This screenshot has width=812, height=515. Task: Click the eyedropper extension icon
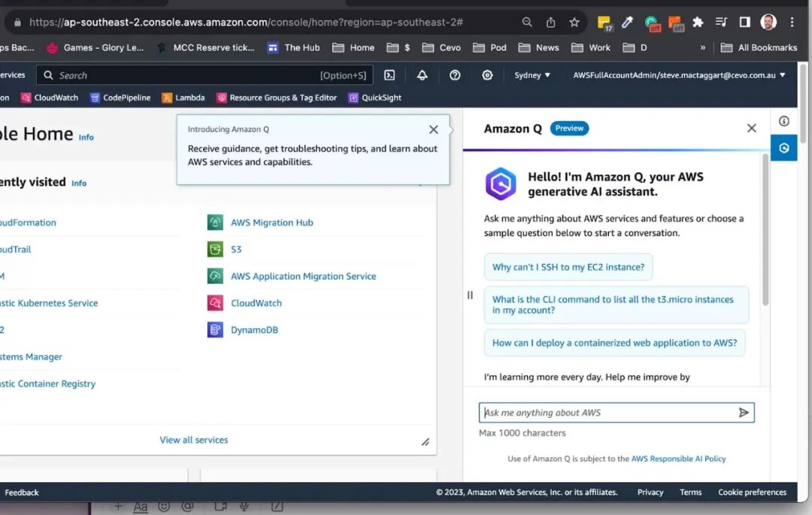pos(627,23)
